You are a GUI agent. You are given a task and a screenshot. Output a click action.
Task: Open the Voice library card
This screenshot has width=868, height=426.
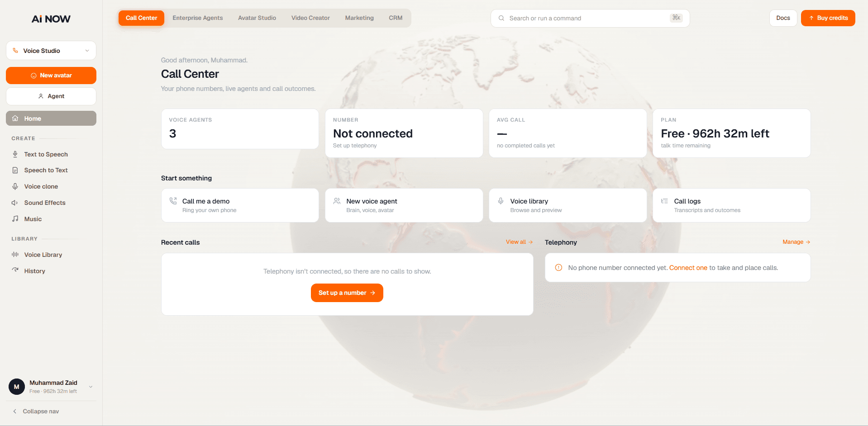click(568, 205)
